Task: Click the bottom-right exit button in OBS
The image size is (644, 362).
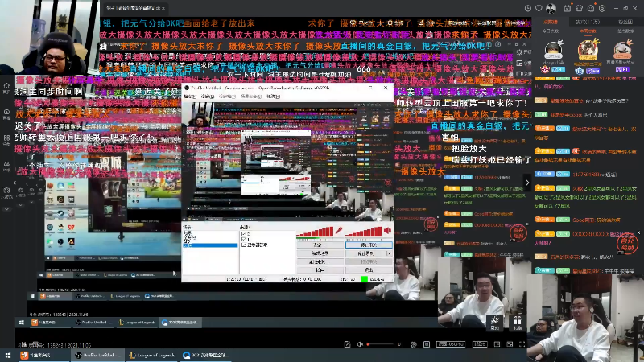Action: [x=369, y=270]
